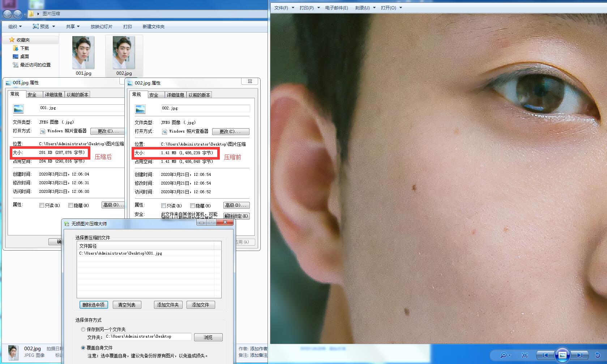Switch to 详细信息 tab in 002.jpg properties

click(175, 95)
